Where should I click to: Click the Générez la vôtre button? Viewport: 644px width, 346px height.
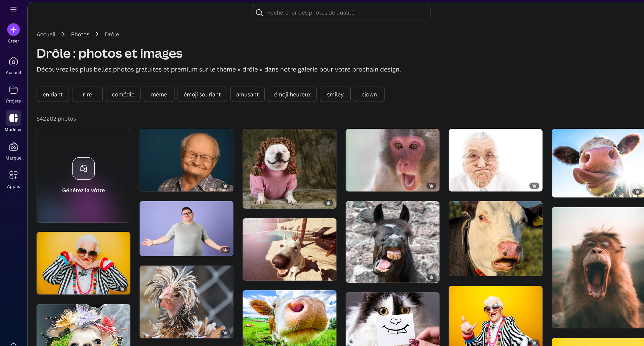pyautogui.click(x=83, y=176)
